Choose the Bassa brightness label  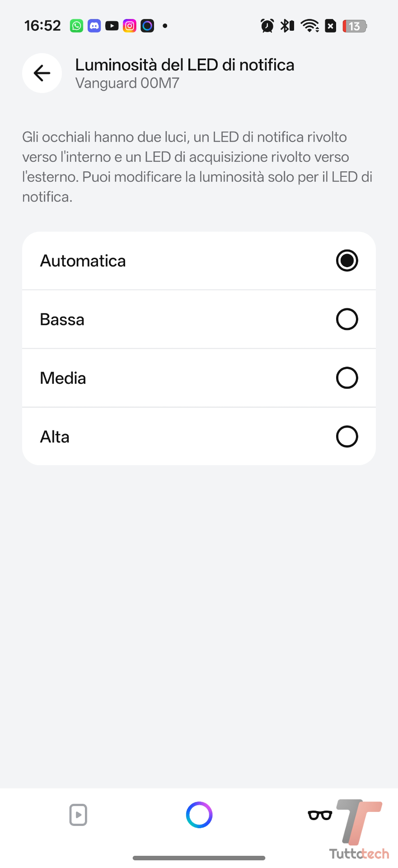(62, 320)
